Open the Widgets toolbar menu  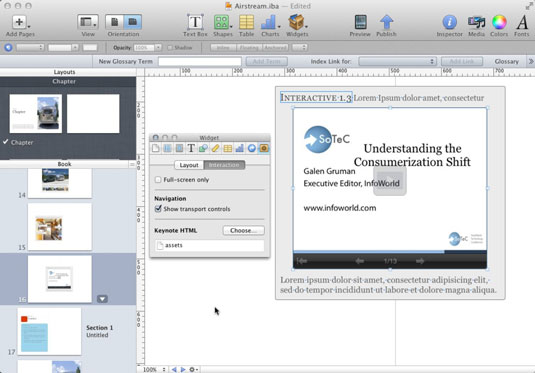point(297,23)
